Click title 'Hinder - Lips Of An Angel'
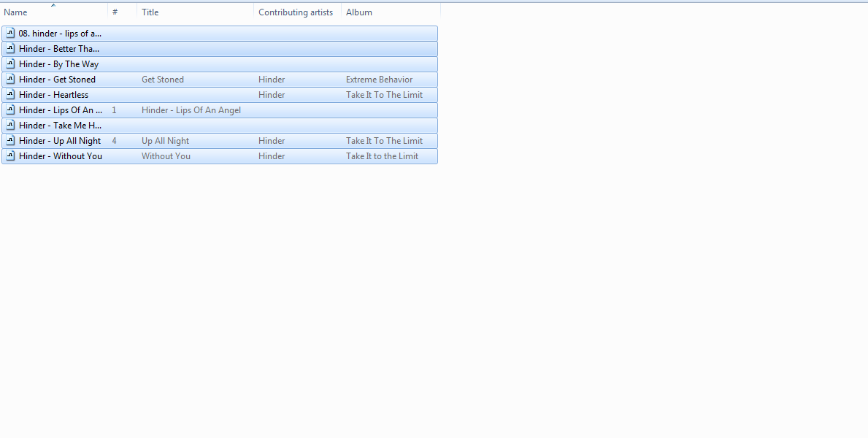868x438 pixels. click(191, 110)
